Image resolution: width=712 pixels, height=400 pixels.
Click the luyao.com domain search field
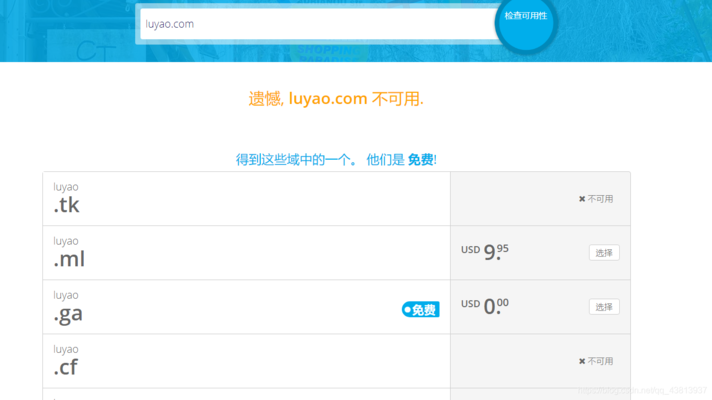coord(320,24)
